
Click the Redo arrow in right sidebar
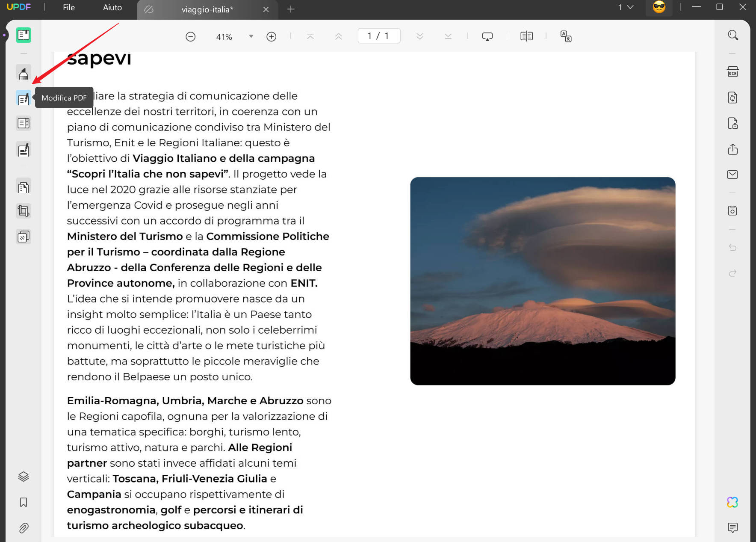(x=732, y=273)
